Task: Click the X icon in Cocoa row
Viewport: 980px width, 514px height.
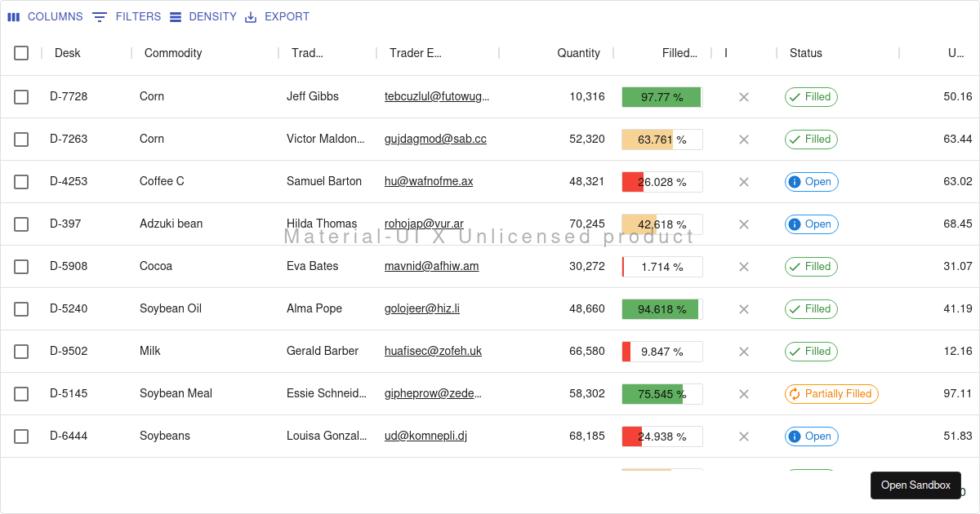Action: click(744, 267)
